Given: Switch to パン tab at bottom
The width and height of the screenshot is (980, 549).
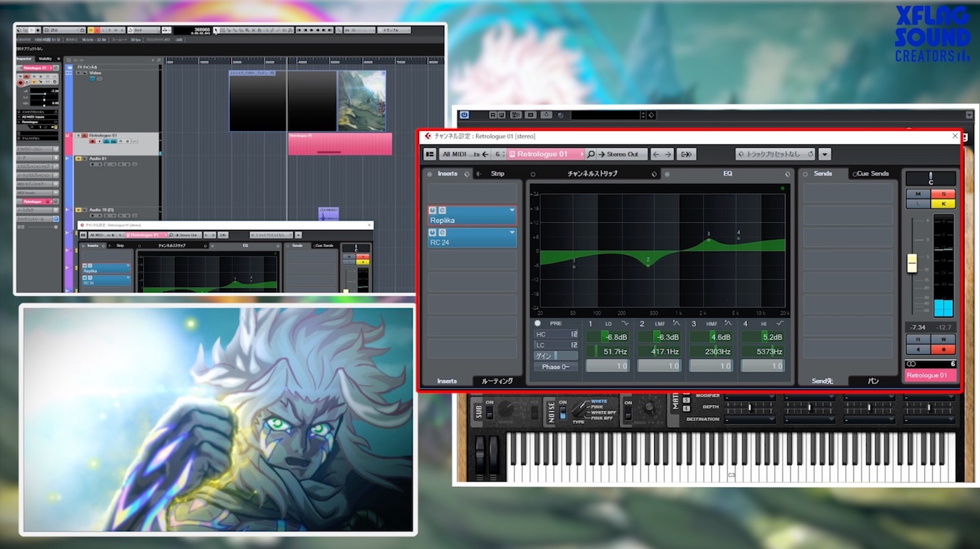Looking at the screenshot, I should (x=873, y=381).
